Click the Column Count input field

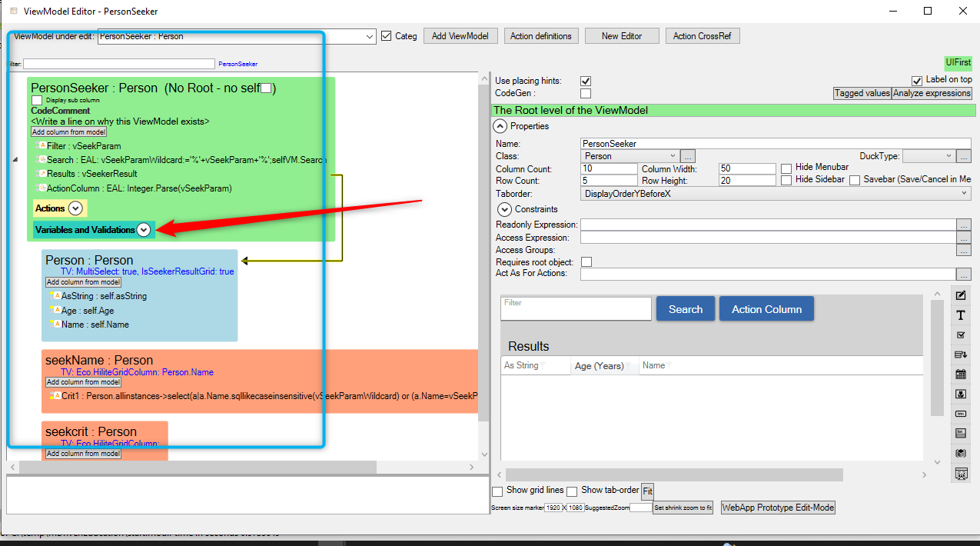point(609,168)
